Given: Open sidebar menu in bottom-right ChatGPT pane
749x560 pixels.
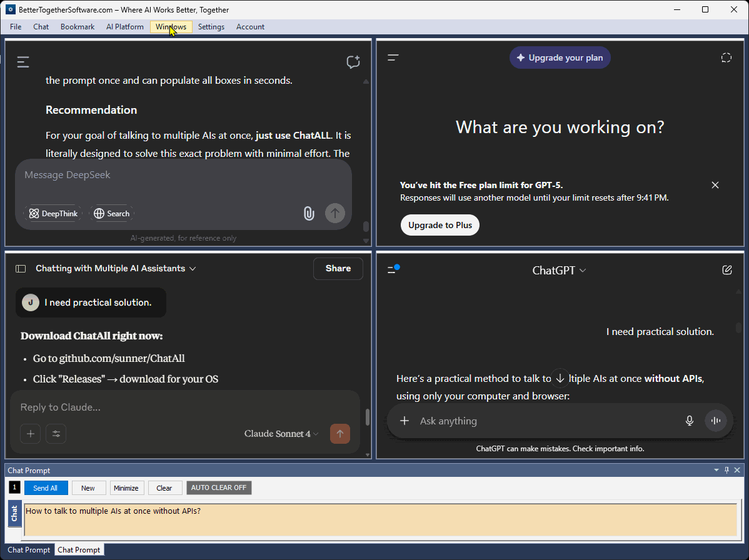Looking at the screenshot, I should point(393,270).
